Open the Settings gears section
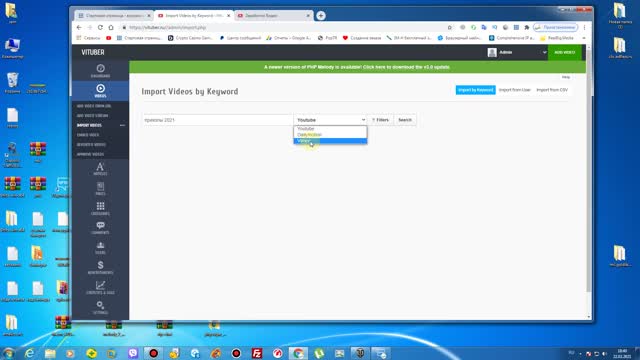This screenshot has height=360, width=640. point(100,307)
